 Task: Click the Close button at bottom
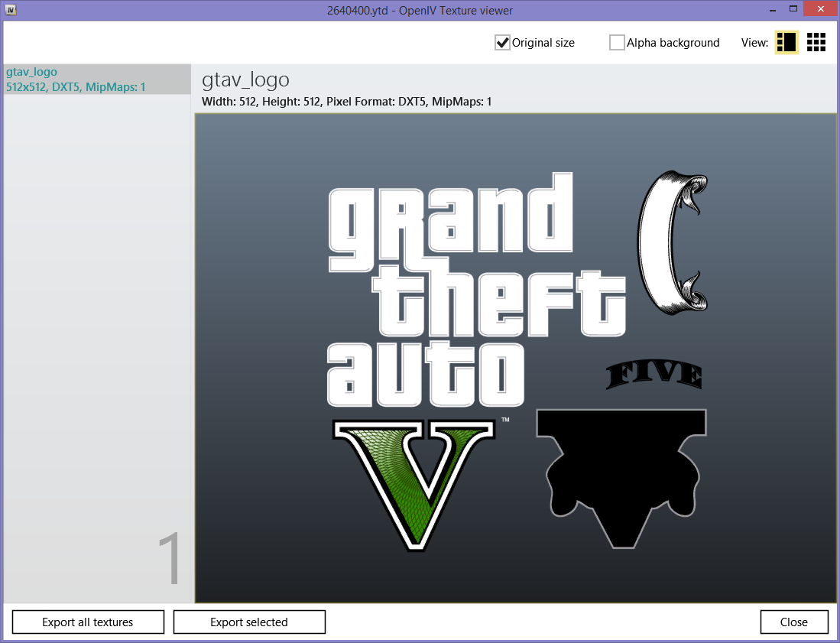click(794, 622)
